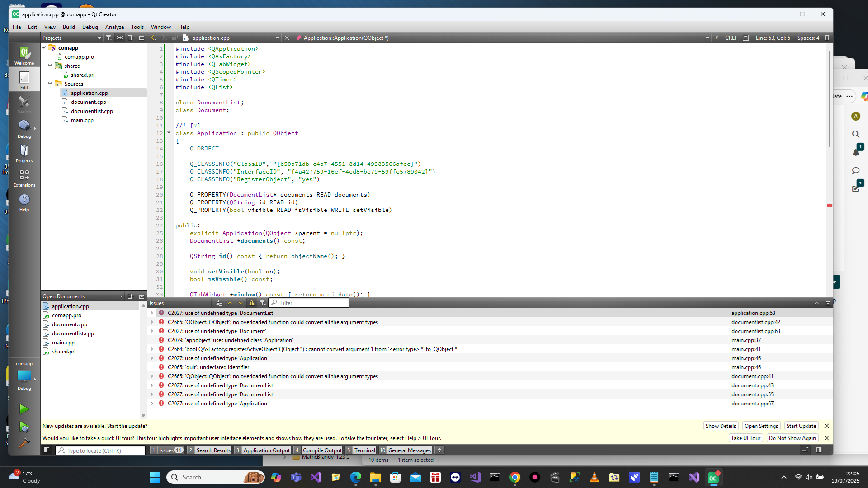Maximize the Issues output pane
The width and height of the screenshot is (868, 488).
828,303
